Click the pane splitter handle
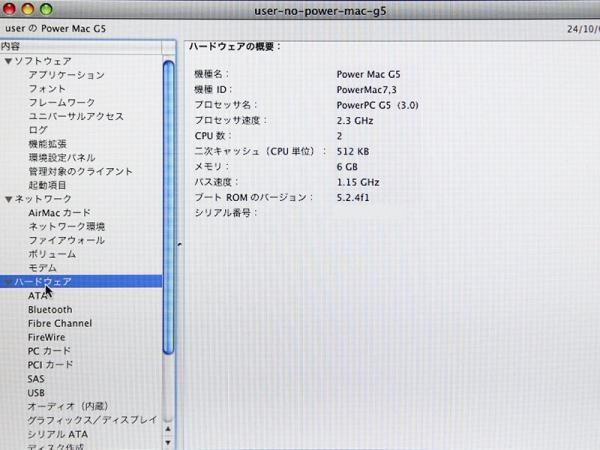This screenshot has width=600, height=450. click(179, 244)
